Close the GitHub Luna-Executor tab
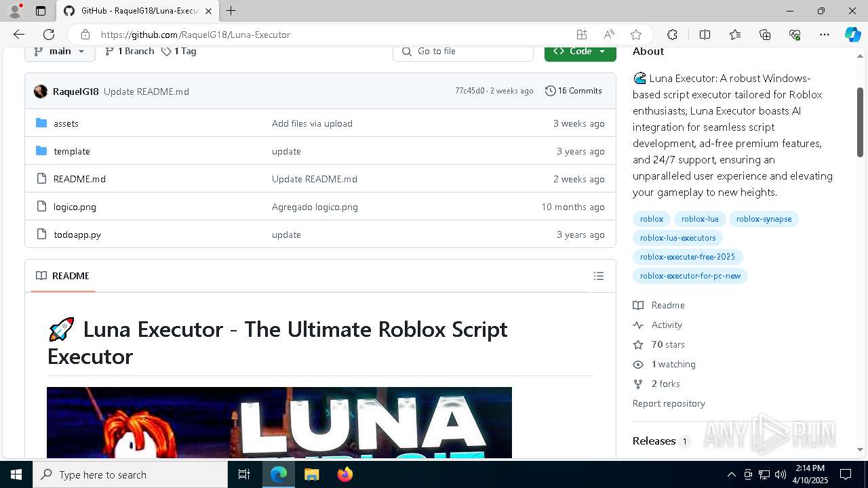Viewport: 868px width, 488px height. coord(209,11)
